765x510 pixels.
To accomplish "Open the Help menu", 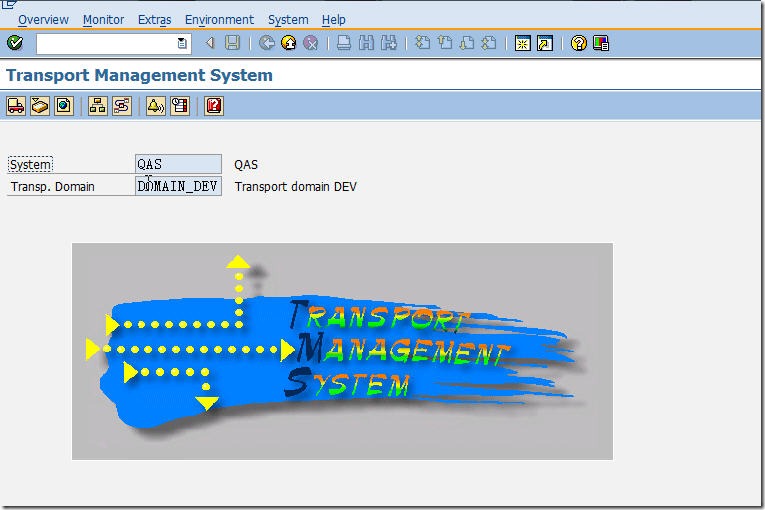I will coord(334,20).
